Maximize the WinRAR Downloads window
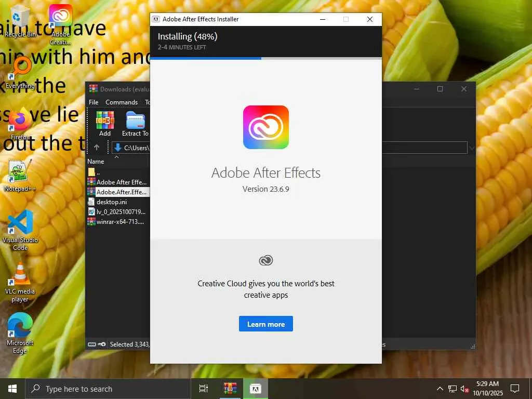 (x=440, y=89)
